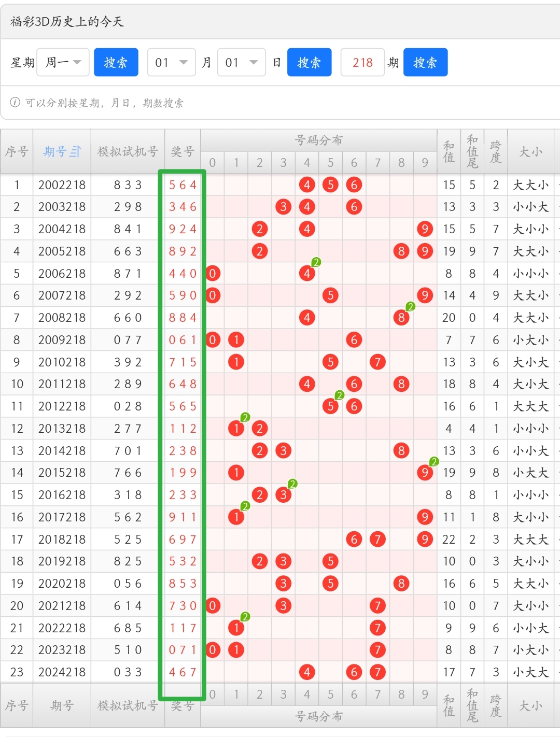Click red ball 6 in row 2012218
Screen dimensions: 560x737
point(354,406)
